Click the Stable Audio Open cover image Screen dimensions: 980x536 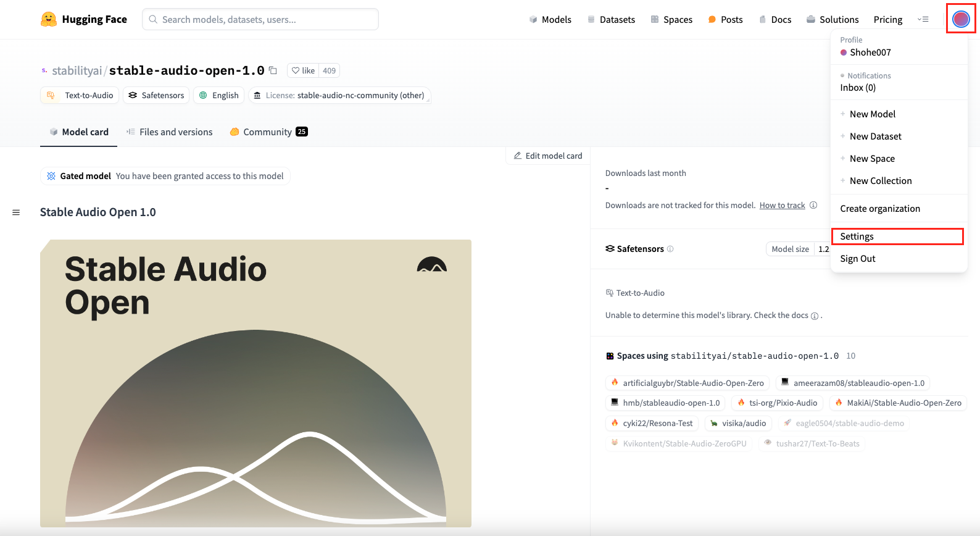tap(255, 383)
